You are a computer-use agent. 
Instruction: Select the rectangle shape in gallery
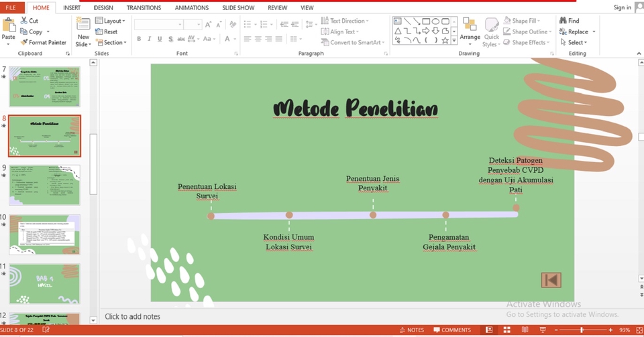point(426,21)
